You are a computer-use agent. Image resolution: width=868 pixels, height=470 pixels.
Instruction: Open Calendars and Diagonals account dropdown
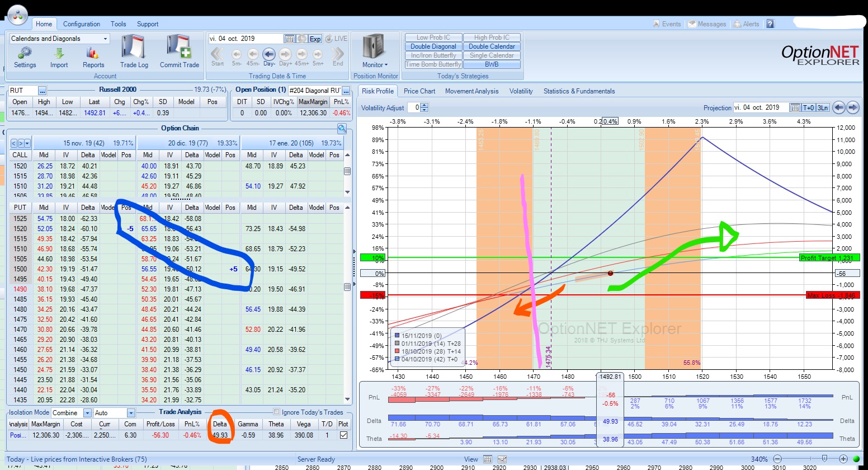(x=105, y=39)
